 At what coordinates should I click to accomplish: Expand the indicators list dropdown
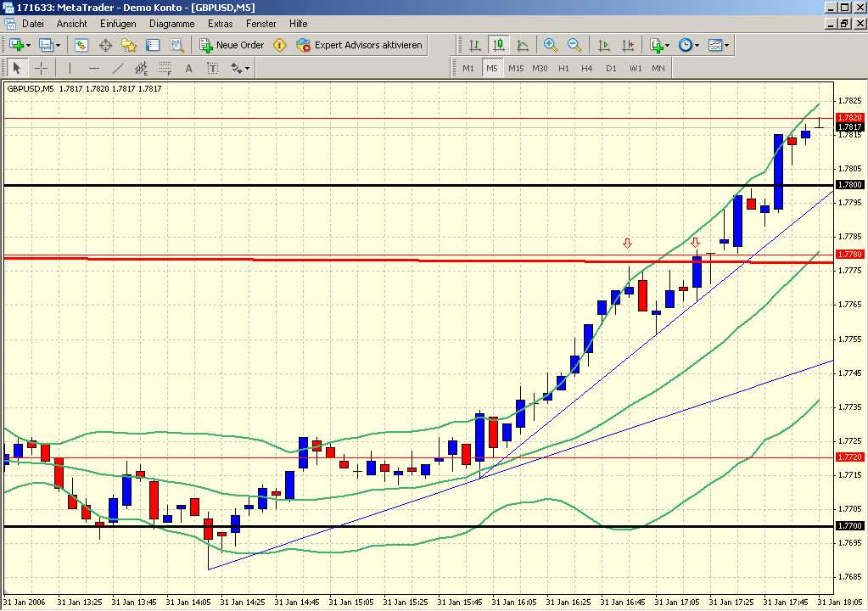(668, 45)
